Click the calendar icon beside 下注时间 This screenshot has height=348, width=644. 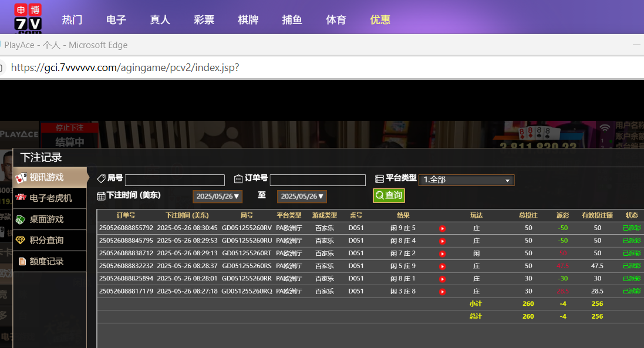pos(101,196)
